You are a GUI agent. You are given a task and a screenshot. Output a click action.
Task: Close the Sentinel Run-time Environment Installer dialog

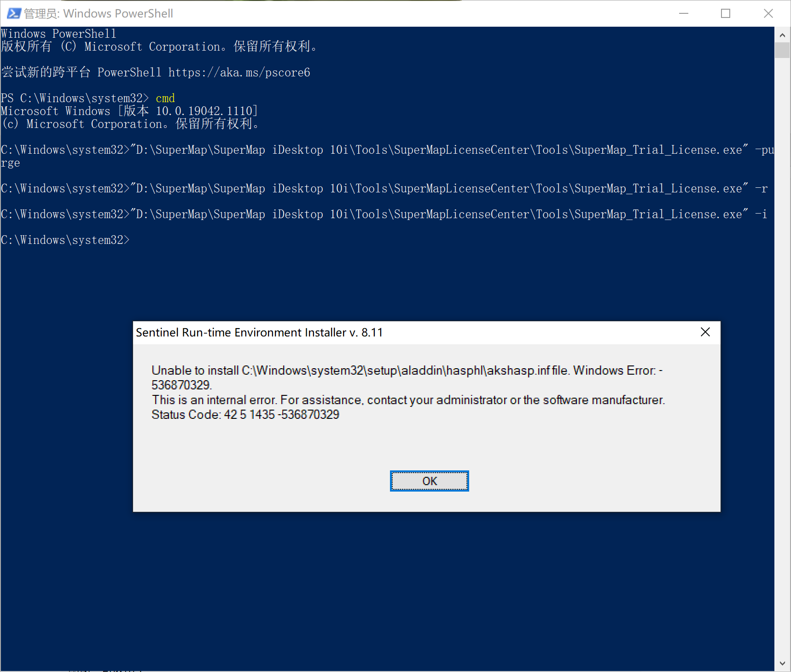[705, 332]
